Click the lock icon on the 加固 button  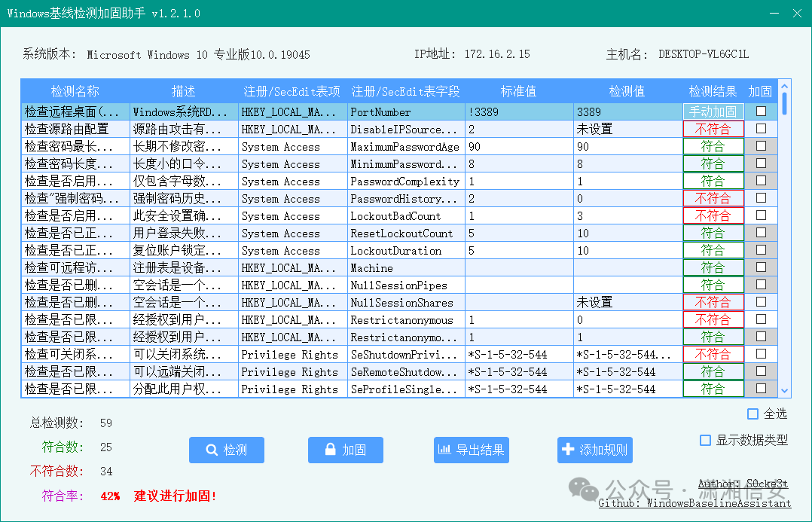[331, 450]
